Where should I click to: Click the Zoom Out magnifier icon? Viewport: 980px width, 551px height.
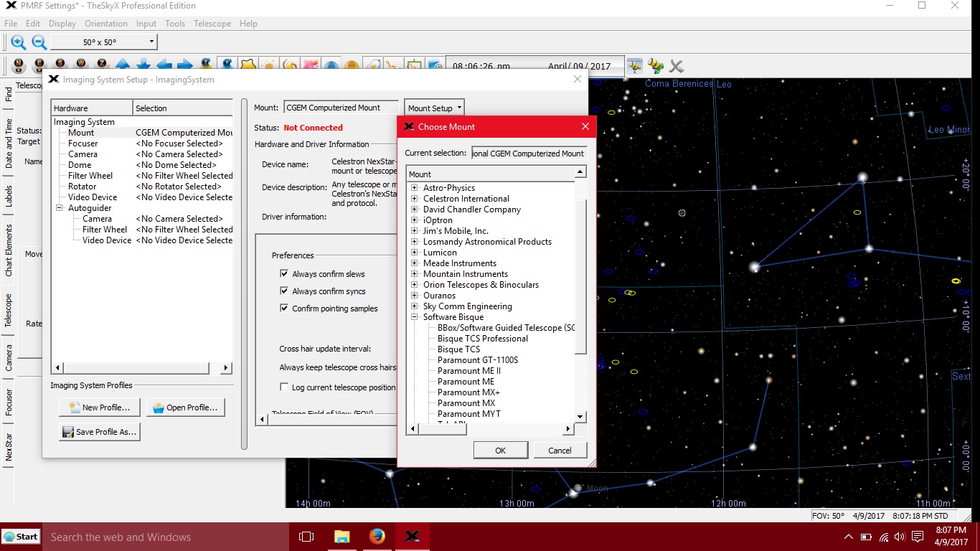tap(39, 42)
